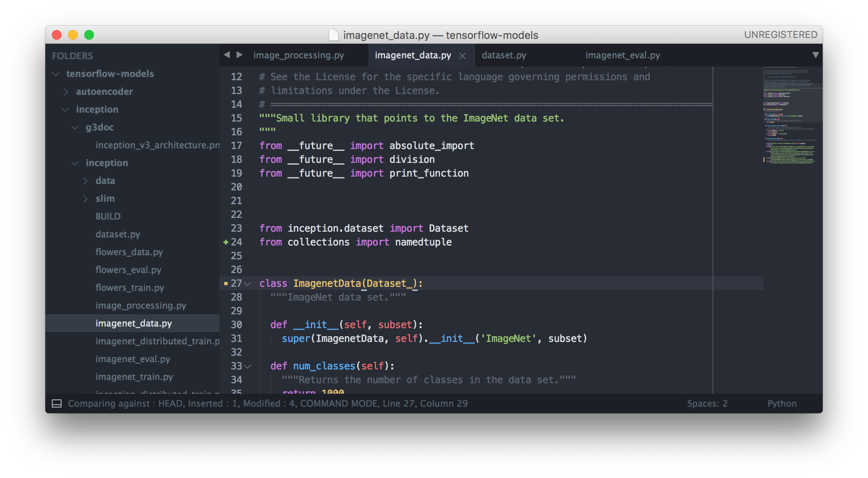868x478 pixels.
Task: Collapse the top-level inception folder
Action: [x=65, y=109]
